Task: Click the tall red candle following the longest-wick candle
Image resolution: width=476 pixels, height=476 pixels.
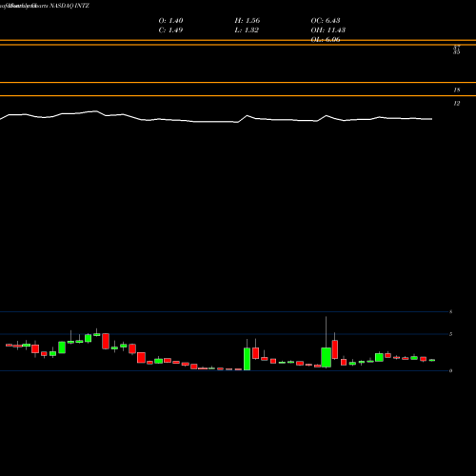Action: click(x=335, y=349)
